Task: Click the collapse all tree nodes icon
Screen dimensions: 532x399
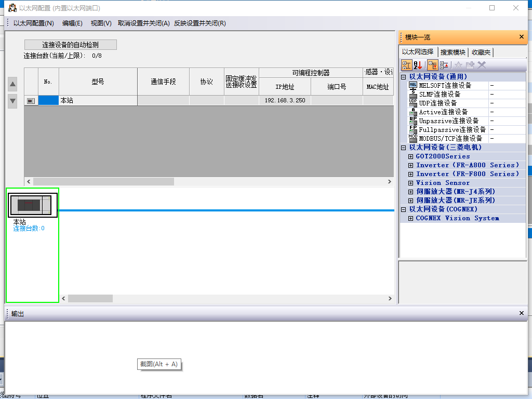Action: click(x=444, y=65)
